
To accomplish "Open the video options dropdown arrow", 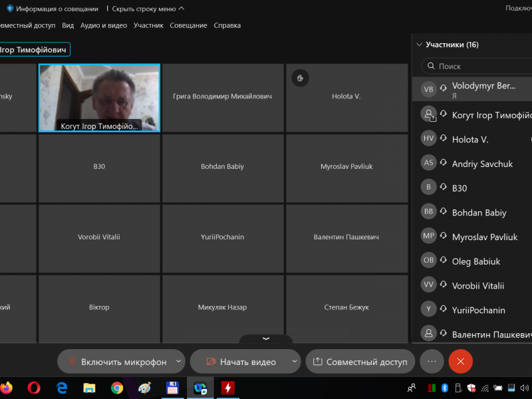I will pyautogui.click(x=295, y=362).
